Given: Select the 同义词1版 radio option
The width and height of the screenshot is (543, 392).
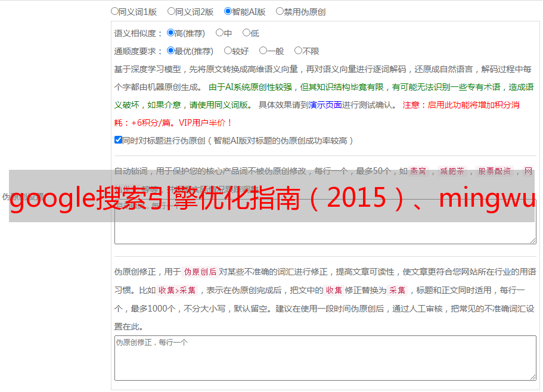Looking at the screenshot, I should (x=114, y=11).
